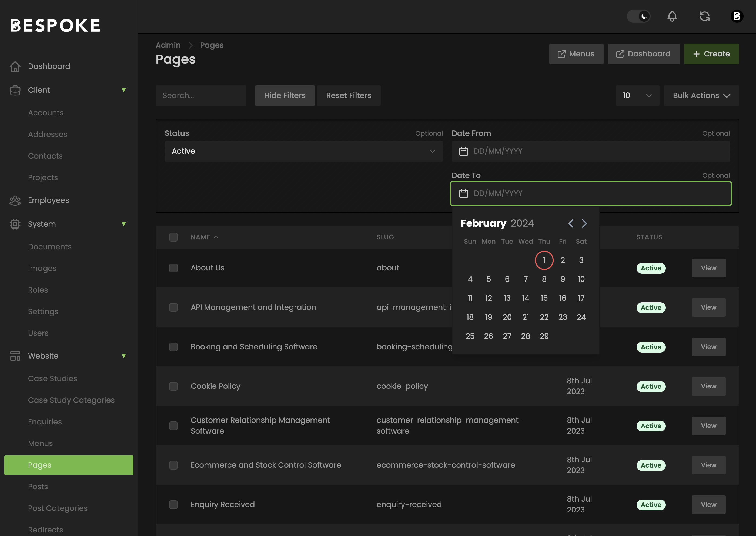Click the Search input field
756x536 pixels.
point(201,96)
